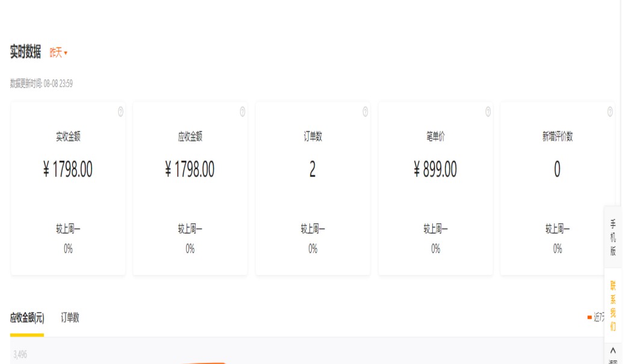Select the 应收金额(元) chart tab
This screenshot has width=628, height=364.
[x=27, y=318]
